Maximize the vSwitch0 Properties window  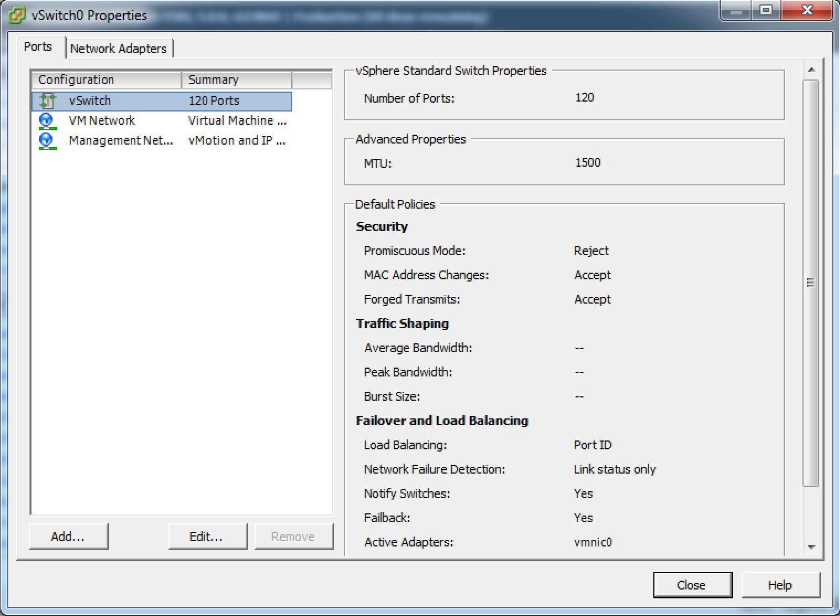click(766, 10)
